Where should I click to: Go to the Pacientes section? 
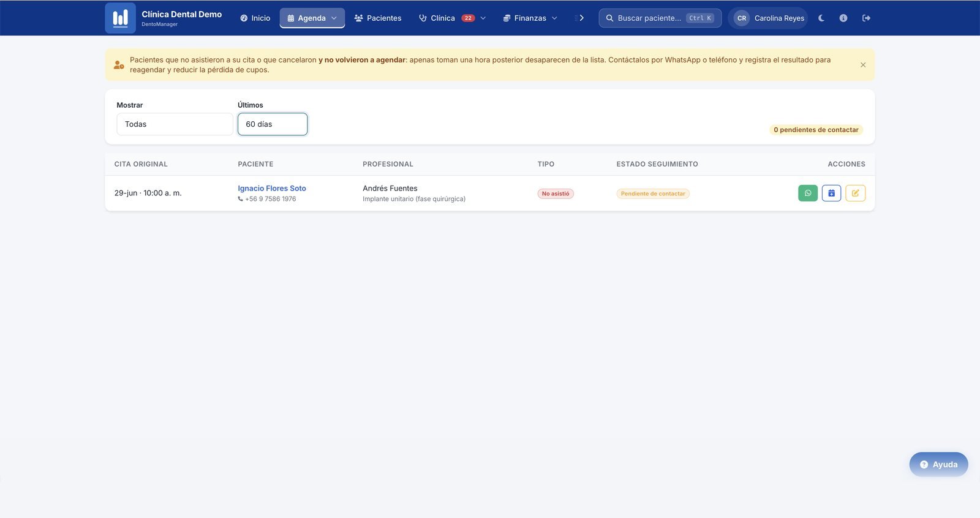[378, 18]
